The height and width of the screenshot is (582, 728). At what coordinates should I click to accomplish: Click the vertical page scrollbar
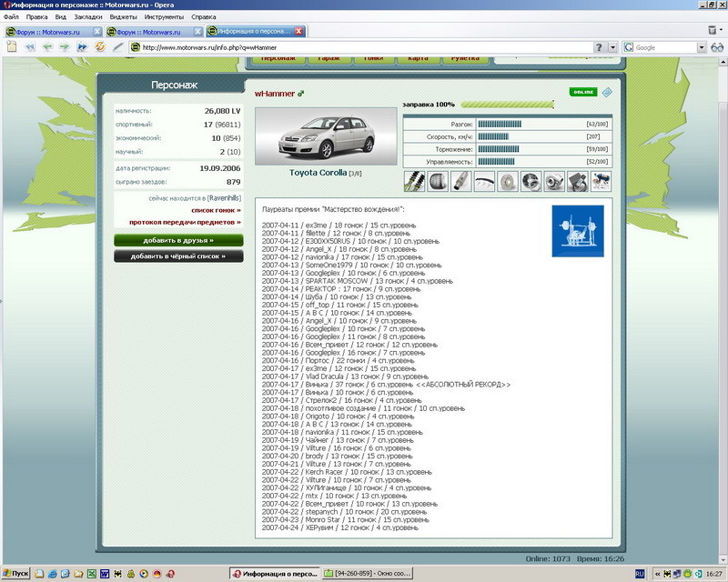[x=723, y=309]
